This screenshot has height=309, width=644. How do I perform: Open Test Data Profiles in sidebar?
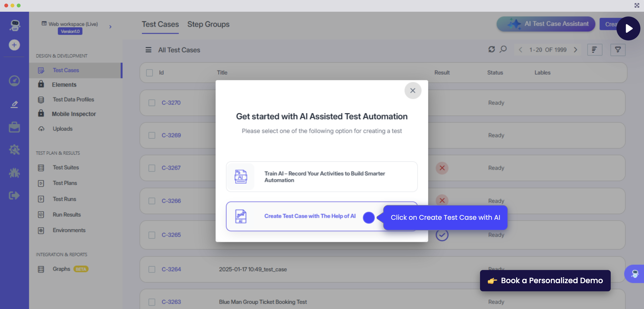coord(73,99)
